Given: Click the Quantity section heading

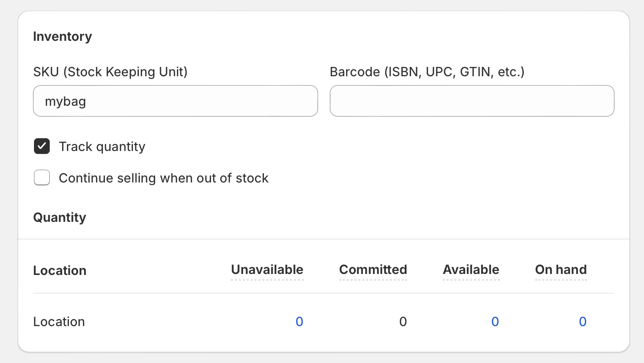Looking at the screenshot, I should point(60,217).
